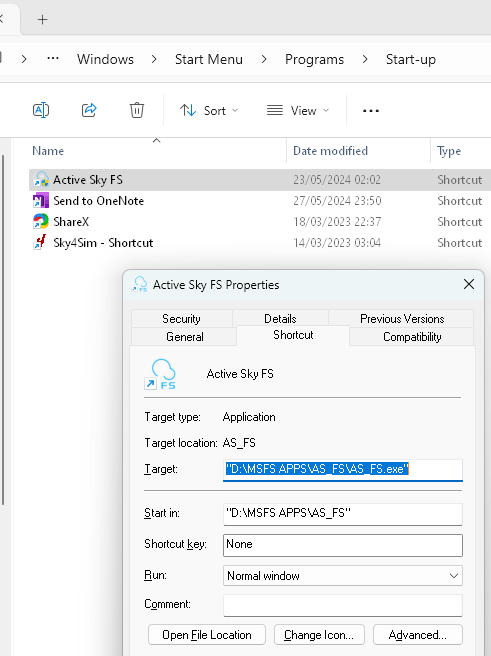Click date 18/03/2023 22:37
The width and height of the screenshot is (491, 656).
coord(337,222)
